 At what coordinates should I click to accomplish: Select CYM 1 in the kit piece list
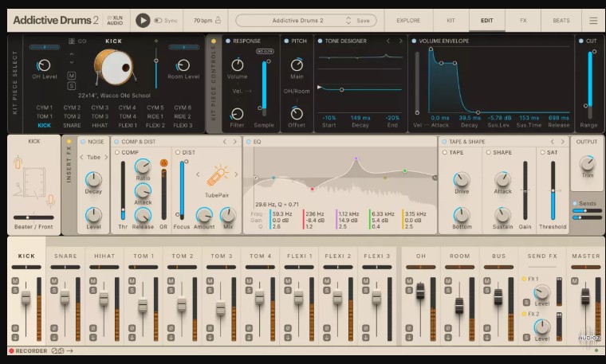(x=45, y=108)
